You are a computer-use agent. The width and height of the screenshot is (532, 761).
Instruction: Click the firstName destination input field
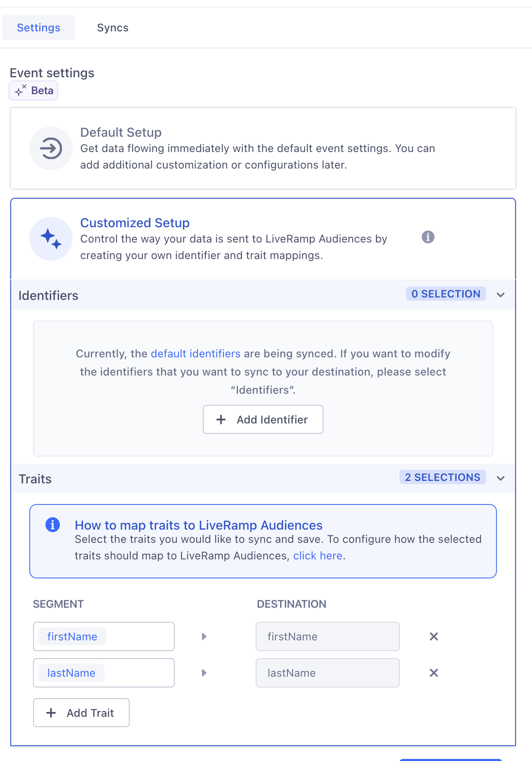(327, 637)
